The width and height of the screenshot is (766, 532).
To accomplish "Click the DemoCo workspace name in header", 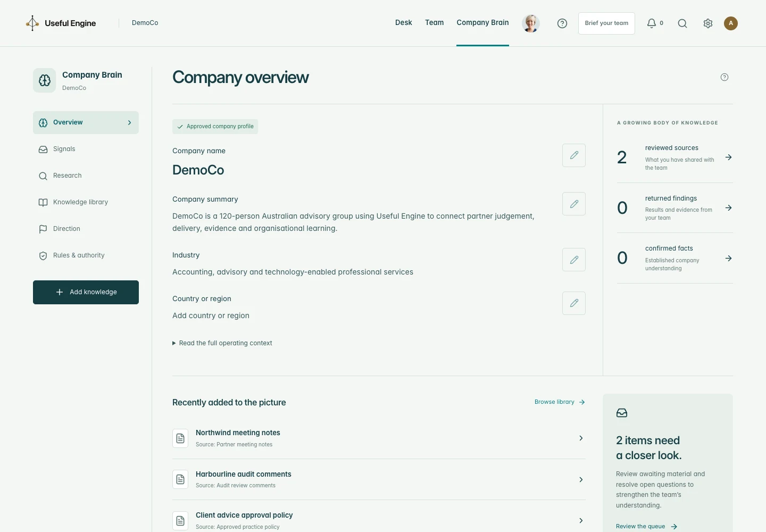I will point(145,23).
